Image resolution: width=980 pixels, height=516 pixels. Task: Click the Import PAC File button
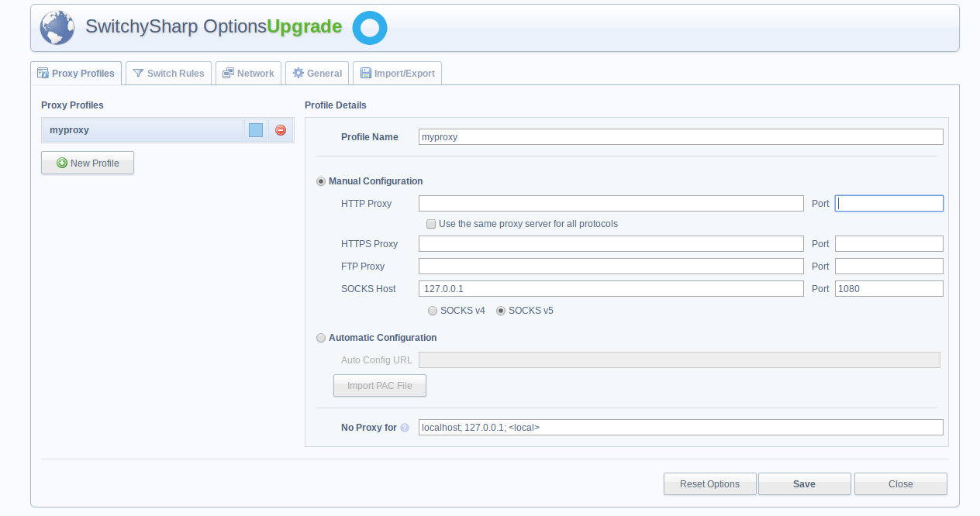(380, 386)
